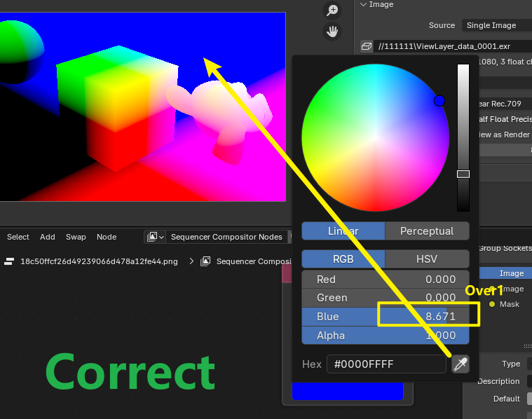Click the image file browse icon beside filepath
Screen dimensions: 532x419
tap(367, 46)
